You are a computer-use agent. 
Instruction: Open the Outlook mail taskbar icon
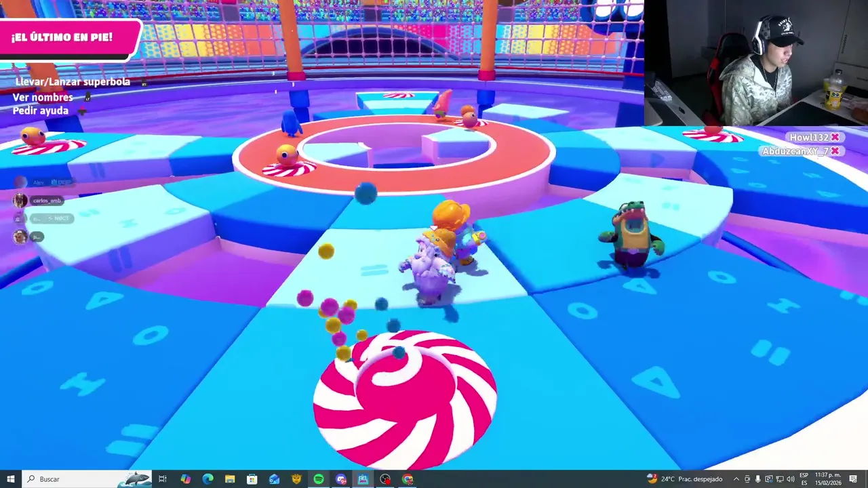click(x=274, y=479)
